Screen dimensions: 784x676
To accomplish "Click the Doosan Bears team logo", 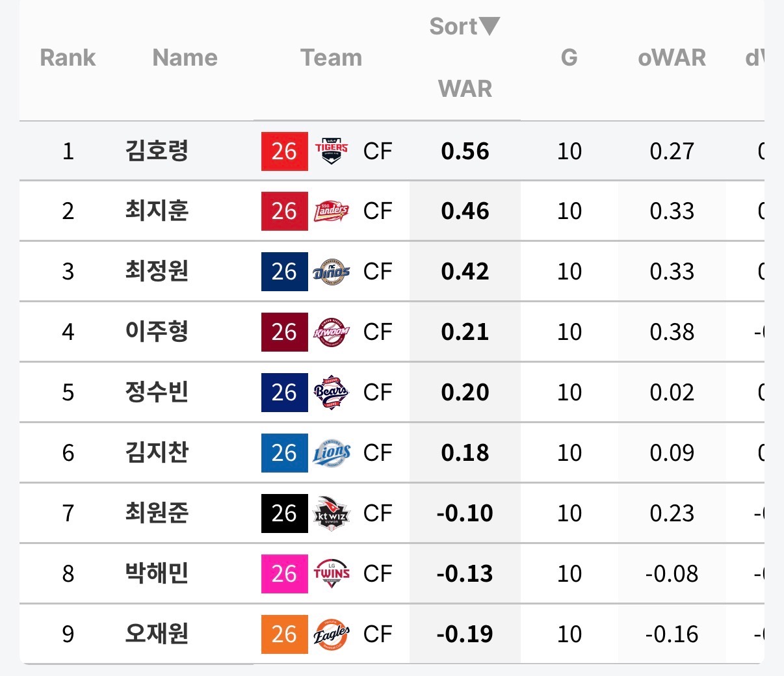I will tap(332, 393).
